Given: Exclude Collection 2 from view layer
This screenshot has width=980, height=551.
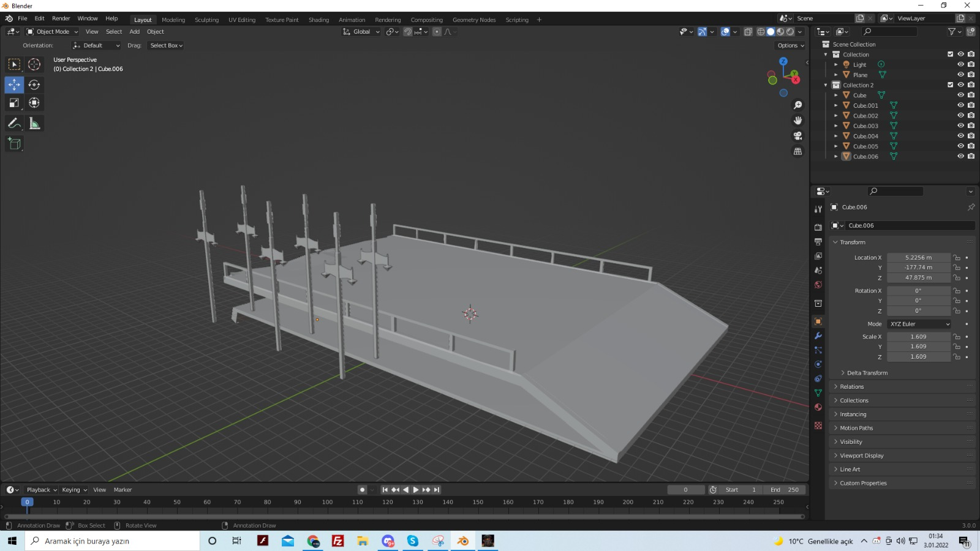Looking at the screenshot, I should click(951, 84).
